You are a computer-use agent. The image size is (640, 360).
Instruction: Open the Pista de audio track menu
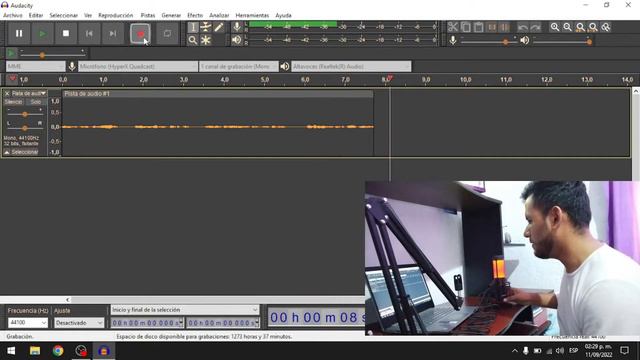29,93
